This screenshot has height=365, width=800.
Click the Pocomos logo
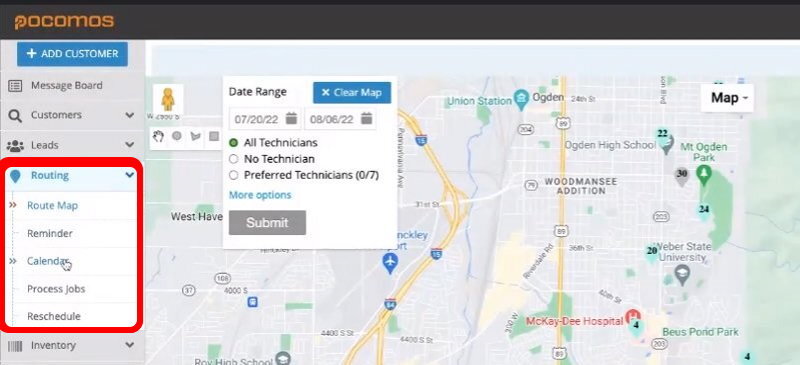[x=64, y=21]
